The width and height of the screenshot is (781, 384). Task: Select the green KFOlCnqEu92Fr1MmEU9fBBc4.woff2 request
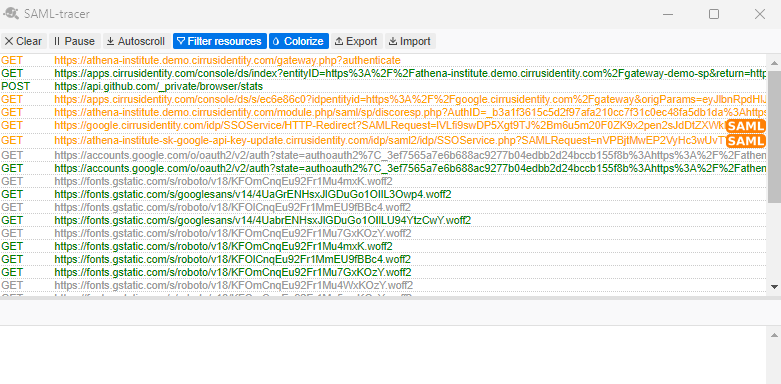(x=384, y=259)
